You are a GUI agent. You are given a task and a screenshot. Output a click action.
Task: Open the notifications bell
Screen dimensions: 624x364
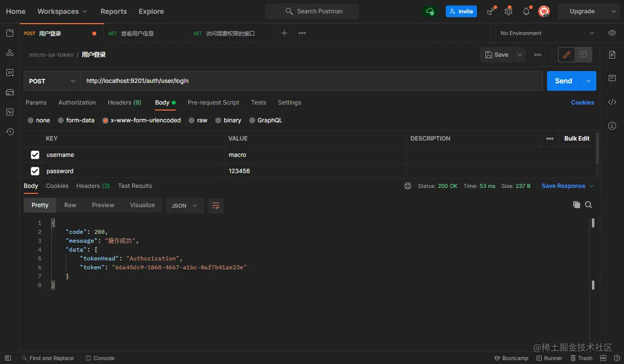coord(526,11)
